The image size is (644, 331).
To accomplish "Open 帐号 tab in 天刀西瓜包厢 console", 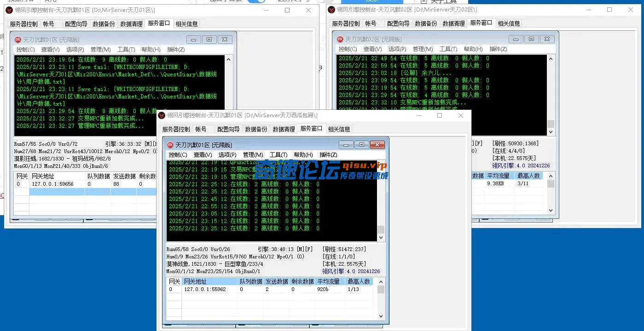I will 201,129.
